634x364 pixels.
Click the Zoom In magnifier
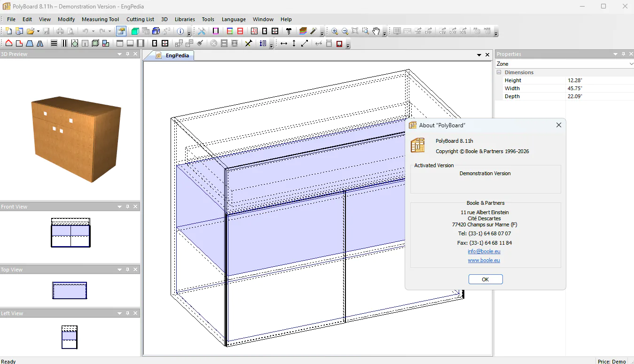335,31
